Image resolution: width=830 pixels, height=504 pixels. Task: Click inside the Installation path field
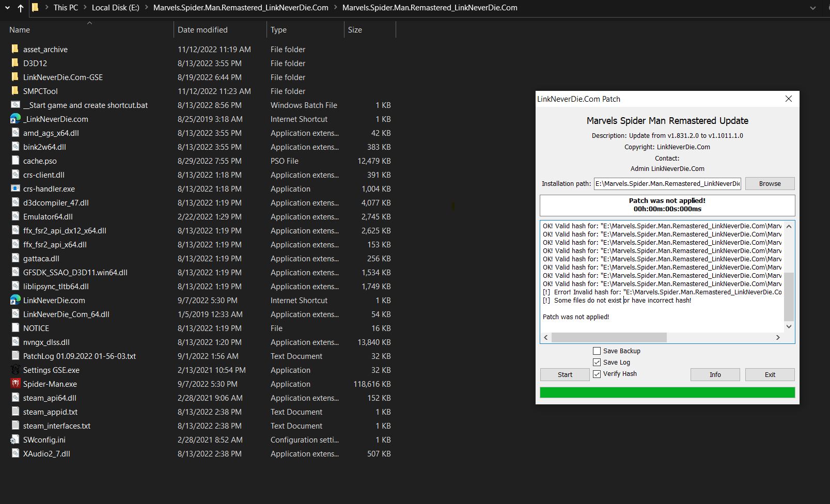(x=667, y=183)
